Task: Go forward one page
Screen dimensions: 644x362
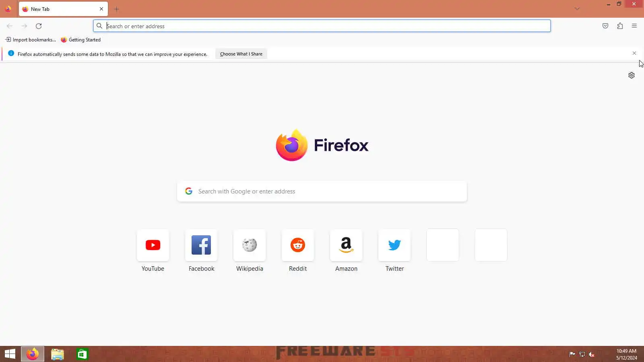Action: 24,26
